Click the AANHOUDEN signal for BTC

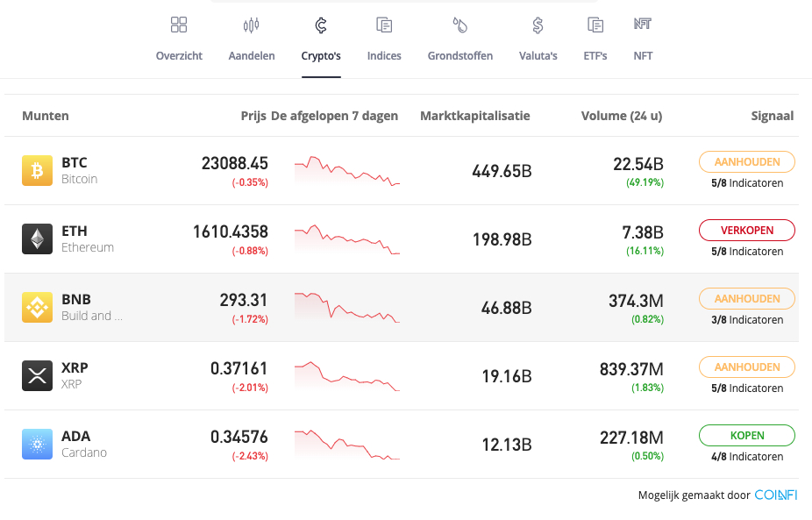coord(747,162)
